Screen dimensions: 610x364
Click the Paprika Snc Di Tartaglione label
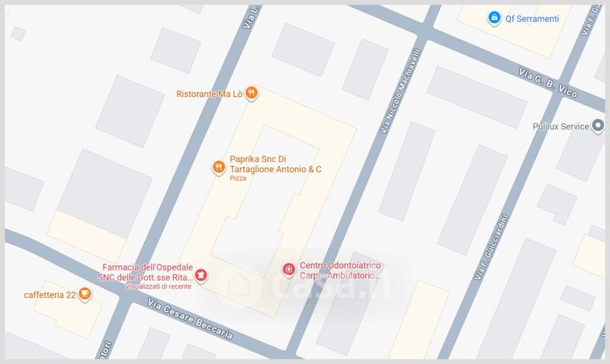[x=275, y=164]
